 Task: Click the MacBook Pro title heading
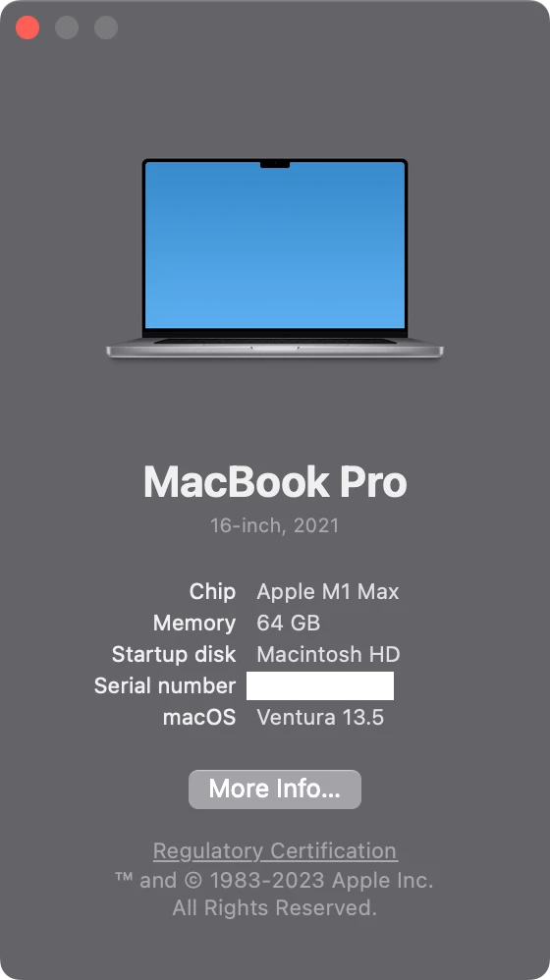click(x=275, y=482)
